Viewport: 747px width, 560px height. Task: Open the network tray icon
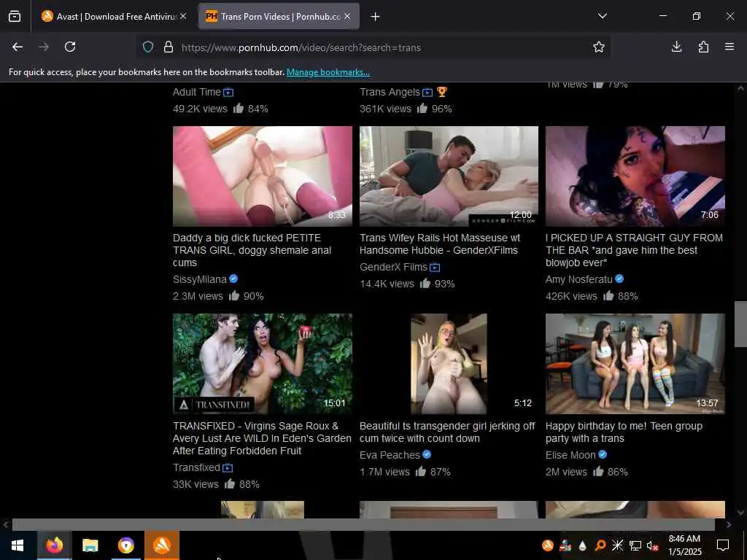[635, 545]
